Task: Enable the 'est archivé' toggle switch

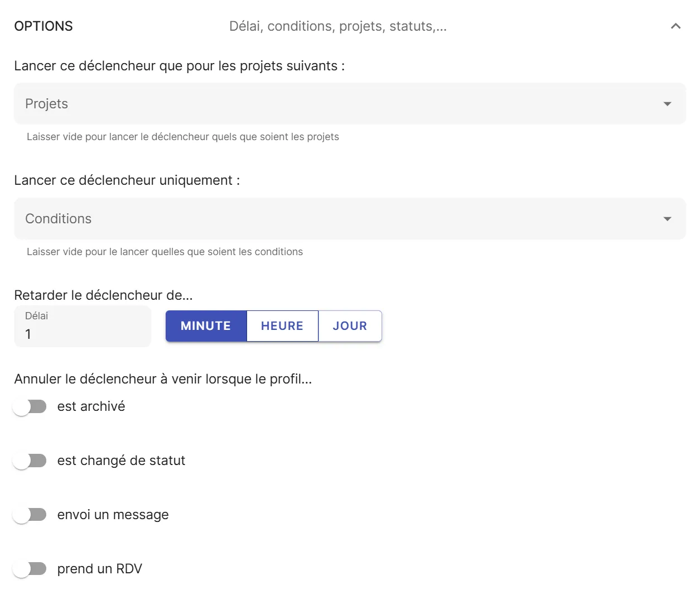Action: point(30,406)
